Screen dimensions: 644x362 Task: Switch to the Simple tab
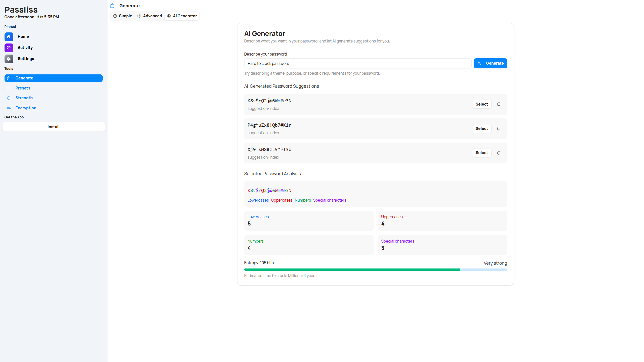pos(123,16)
